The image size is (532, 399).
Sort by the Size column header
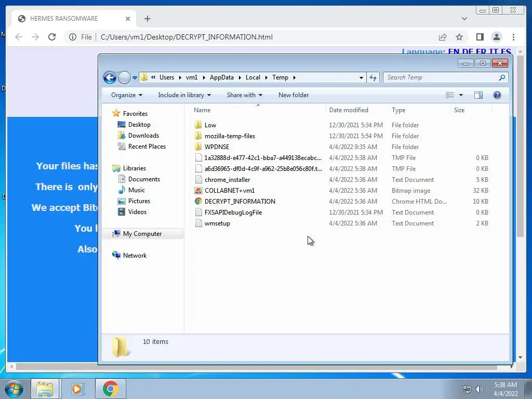click(x=472, y=110)
